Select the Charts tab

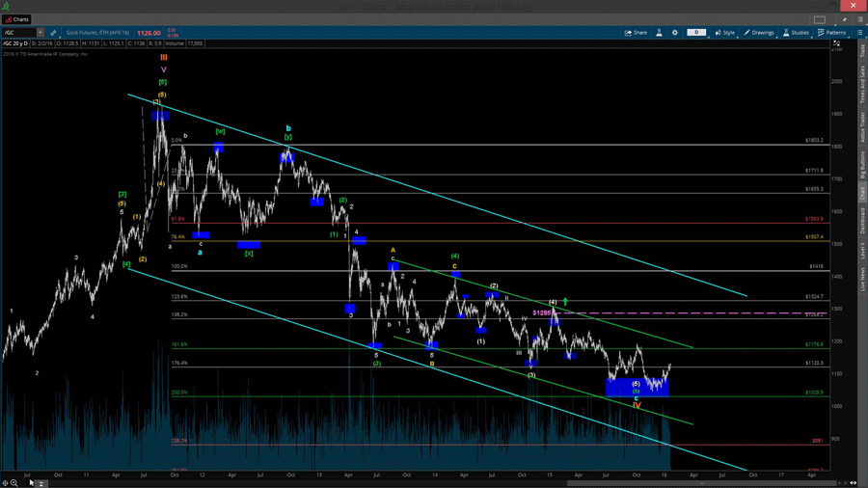coord(17,19)
